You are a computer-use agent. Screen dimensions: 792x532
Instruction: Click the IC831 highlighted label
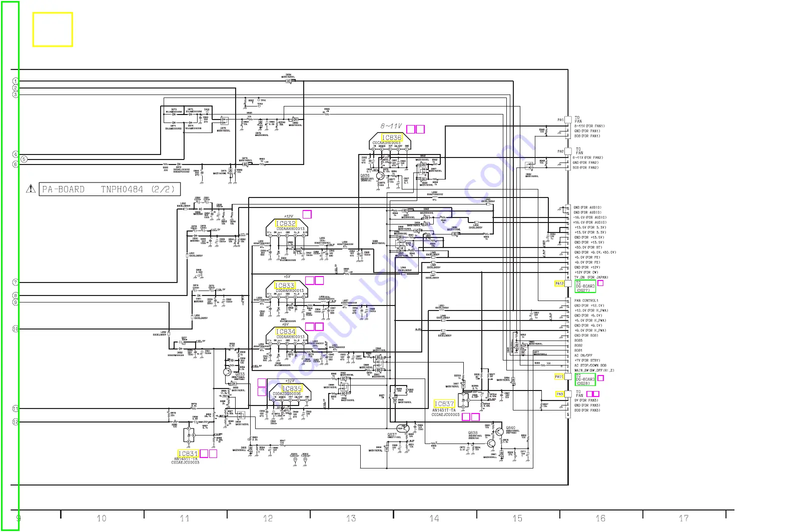(188, 454)
